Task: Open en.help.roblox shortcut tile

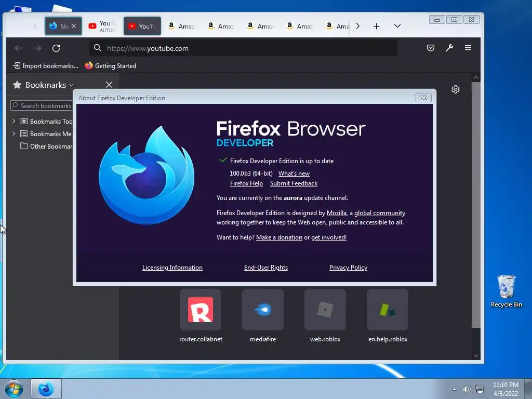Action: 388,310
